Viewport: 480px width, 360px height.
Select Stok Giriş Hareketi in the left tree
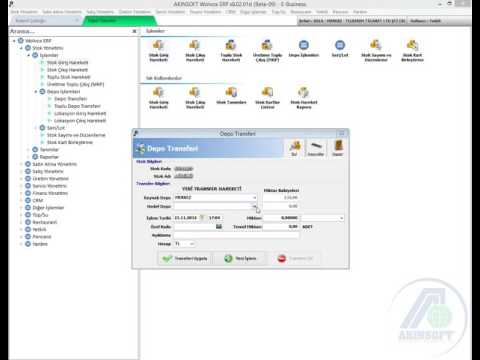(67, 63)
